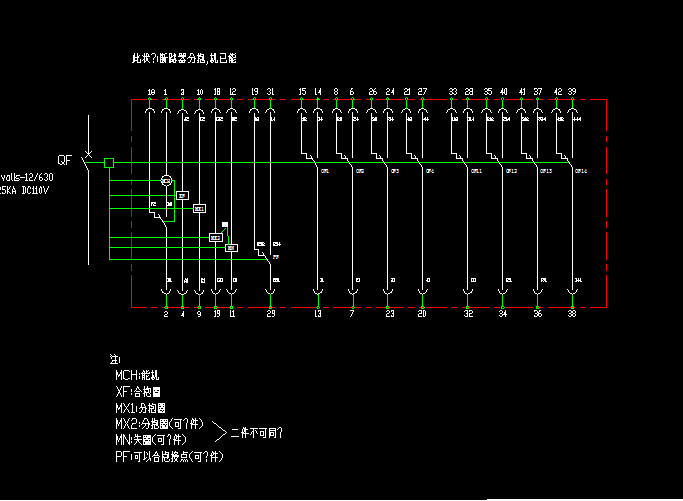Pick bottom terminal number 11
Viewport: 683px width, 501px height.
click(x=232, y=314)
